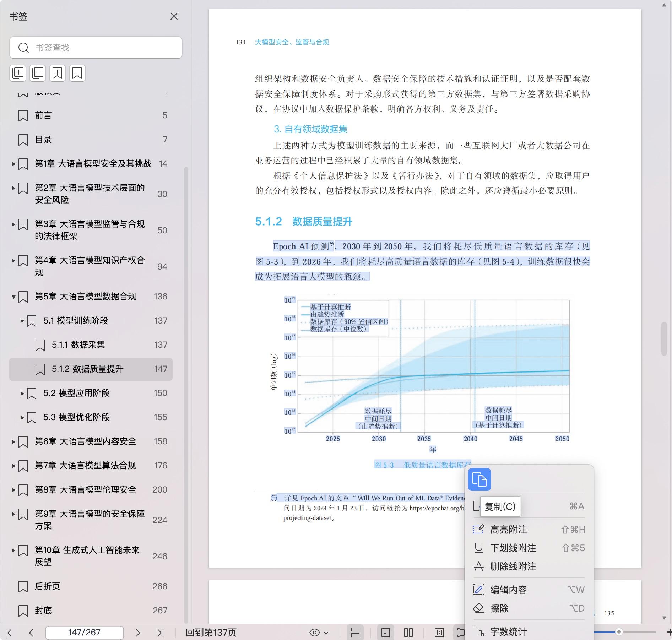Click the add bookmark icon
Screen dimensions: 672x640
tap(58, 73)
